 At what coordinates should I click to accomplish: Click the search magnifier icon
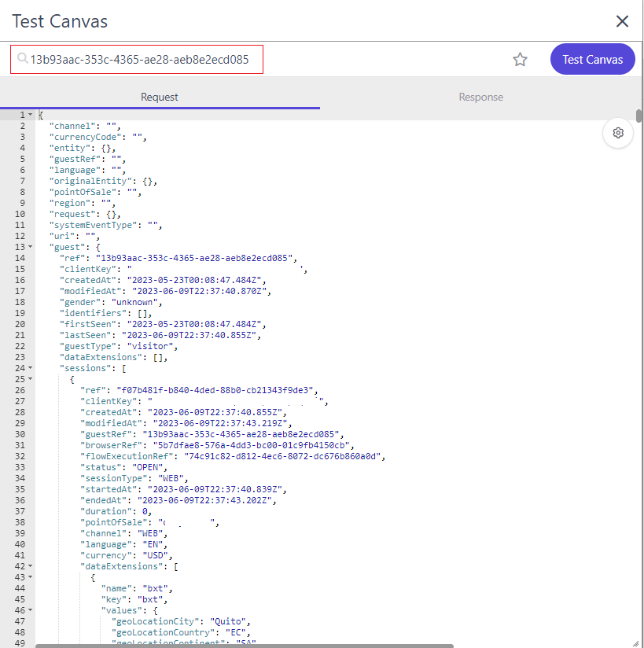(x=21, y=59)
